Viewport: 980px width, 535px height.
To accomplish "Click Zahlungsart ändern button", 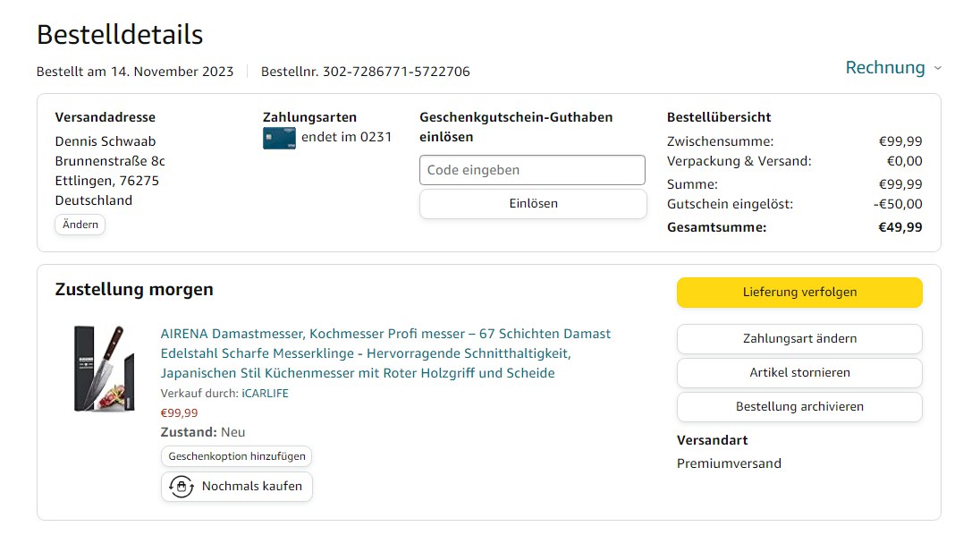I will tap(799, 339).
